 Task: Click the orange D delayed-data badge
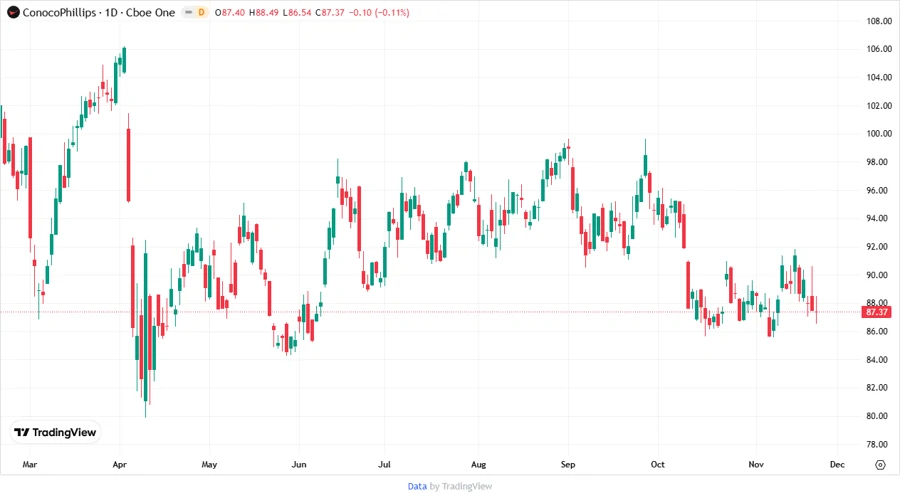click(x=201, y=12)
